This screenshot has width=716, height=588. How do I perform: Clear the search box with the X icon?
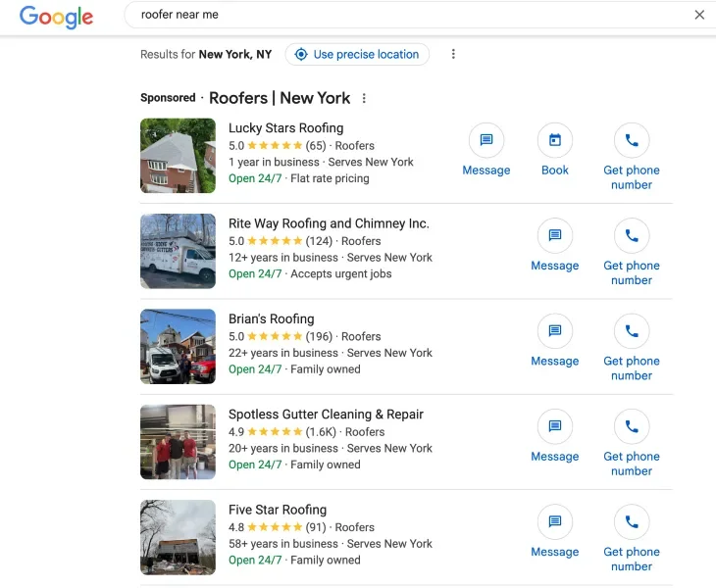point(699,15)
